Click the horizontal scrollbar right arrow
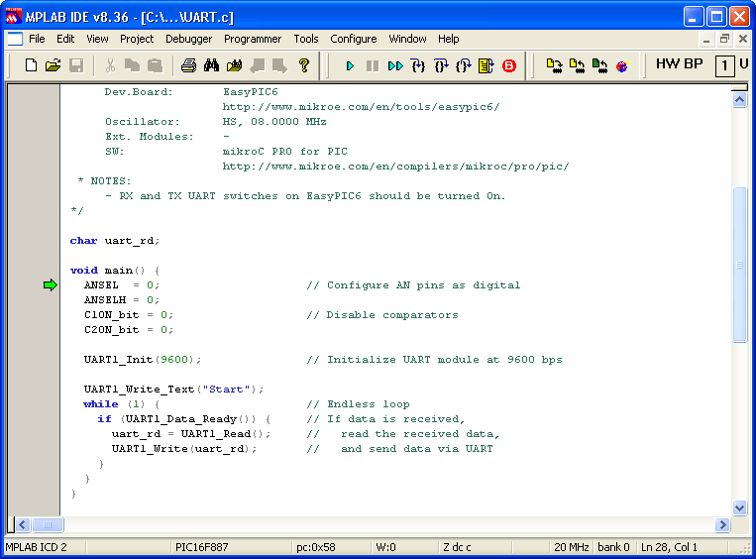This screenshot has height=559, width=756. pos(722,524)
